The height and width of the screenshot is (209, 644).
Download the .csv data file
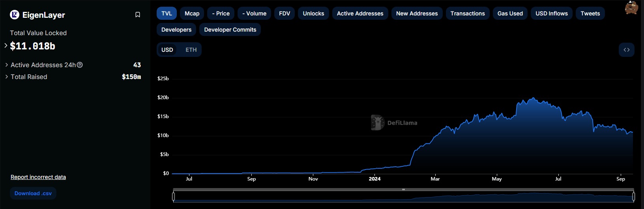click(33, 193)
